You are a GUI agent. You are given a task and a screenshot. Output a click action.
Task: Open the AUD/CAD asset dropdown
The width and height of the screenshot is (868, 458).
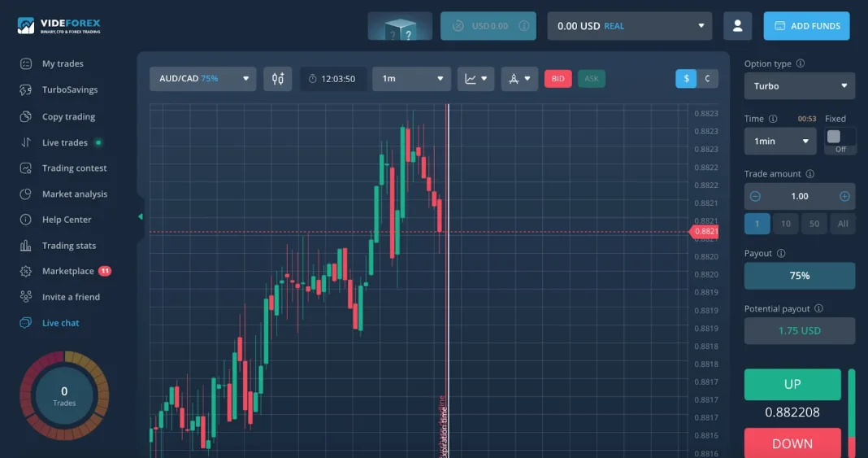pyautogui.click(x=202, y=79)
